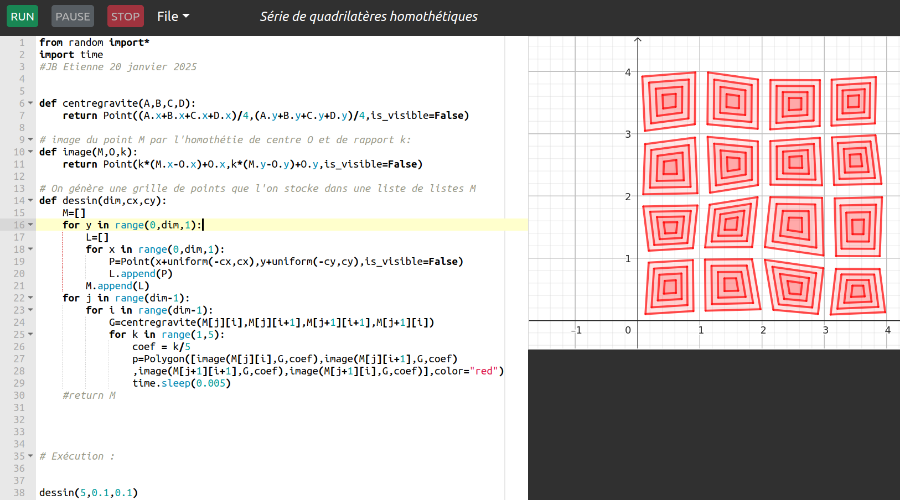The height and width of the screenshot is (500, 900).
Task: Click the 'M=[]' code line
Action: coord(74,213)
